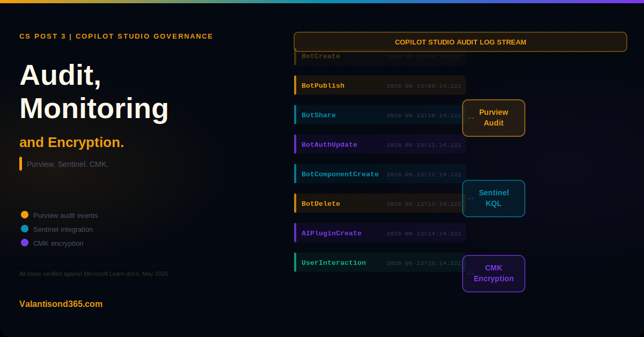Select the AIPluginCreate log entry

coord(380,233)
